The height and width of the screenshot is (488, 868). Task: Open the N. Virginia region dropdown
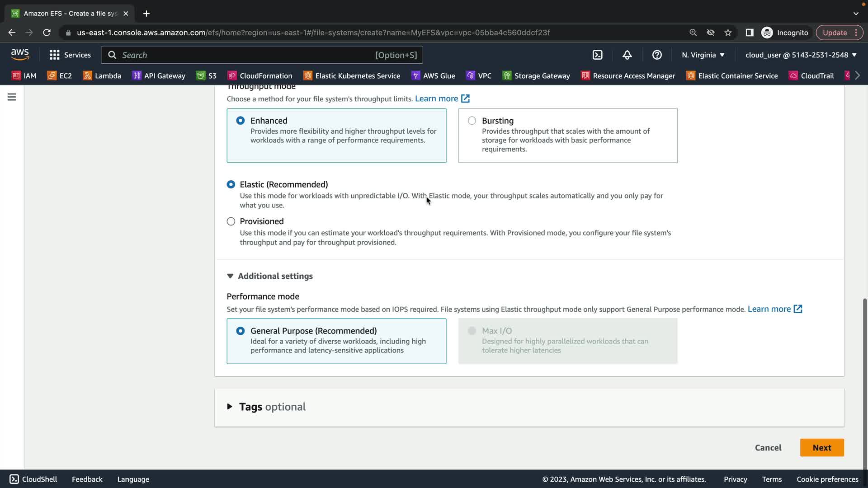coord(703,55)
